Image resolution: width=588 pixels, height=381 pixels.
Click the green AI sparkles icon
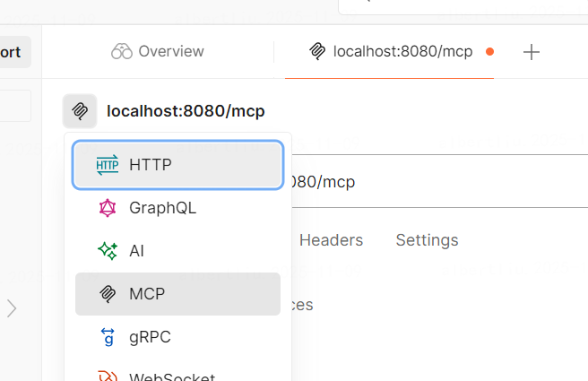[x=108, y=251]
